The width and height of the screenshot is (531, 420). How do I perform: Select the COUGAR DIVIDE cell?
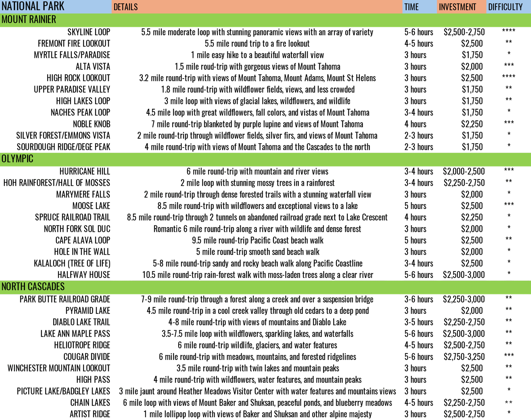87,357
